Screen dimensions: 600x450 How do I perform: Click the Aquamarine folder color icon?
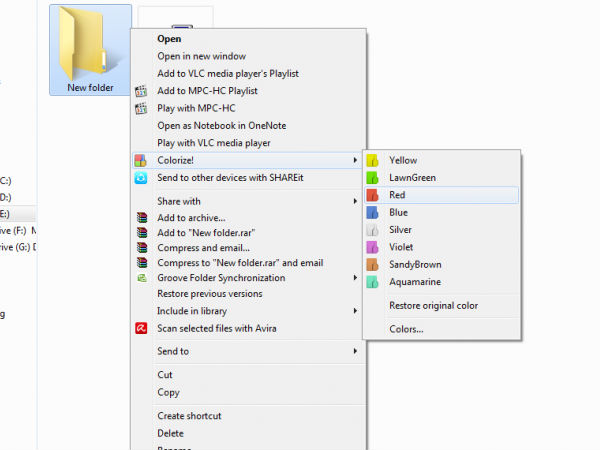point(372,282)
